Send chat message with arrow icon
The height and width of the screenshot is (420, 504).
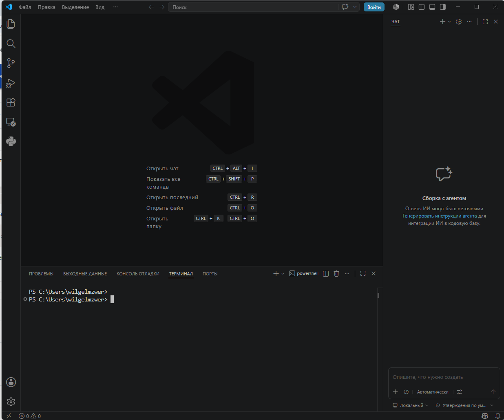[493, 392]
